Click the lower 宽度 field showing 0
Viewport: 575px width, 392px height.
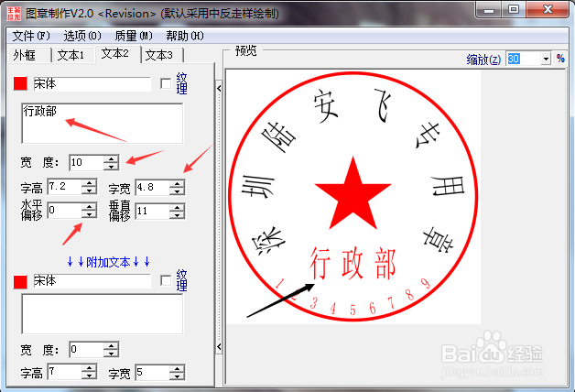[87, 350]
